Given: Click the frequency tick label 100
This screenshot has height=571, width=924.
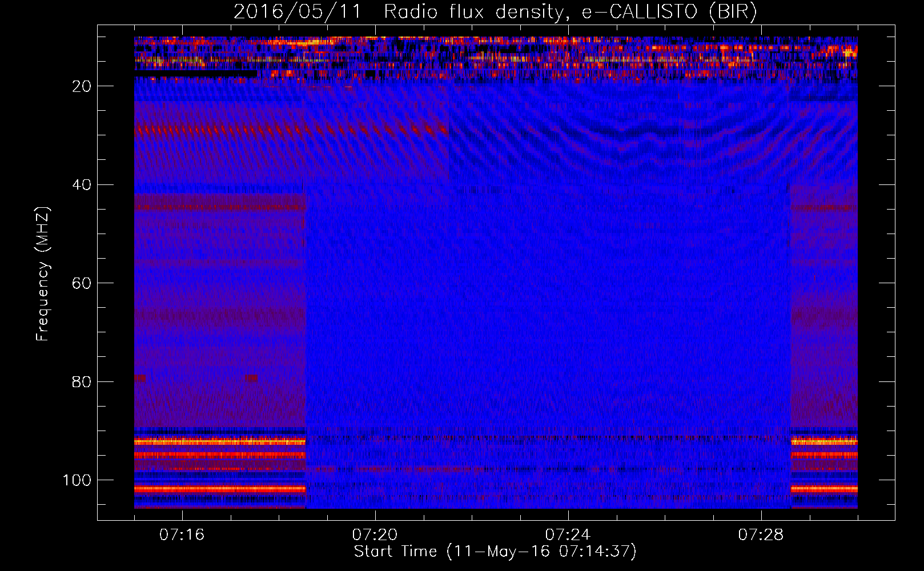Looking at the screenshot, I should click(x=77, y=480).
